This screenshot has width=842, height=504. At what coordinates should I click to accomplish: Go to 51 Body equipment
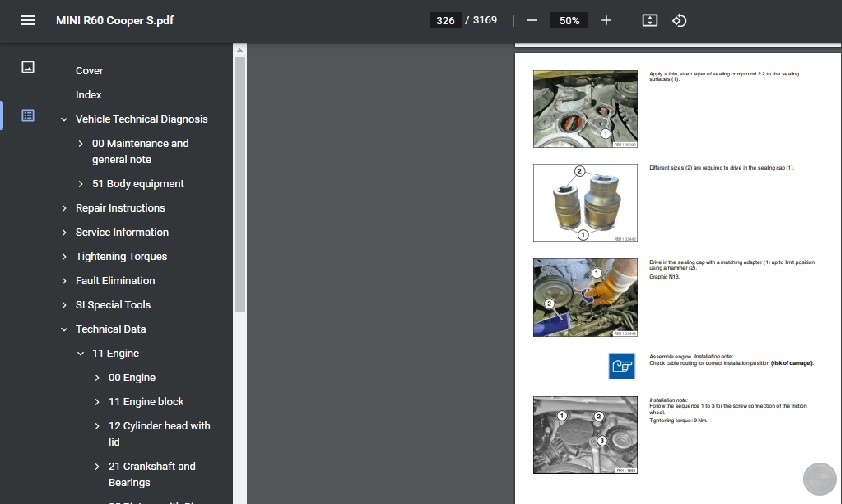point(138,184)
